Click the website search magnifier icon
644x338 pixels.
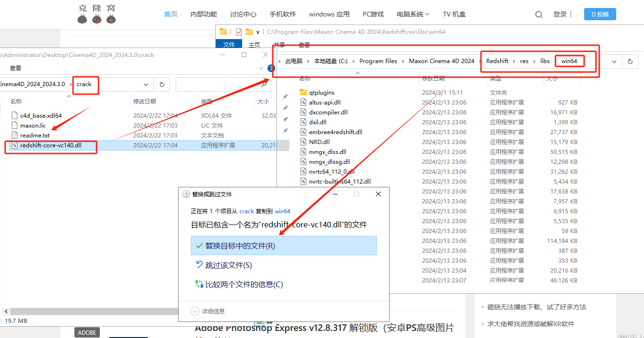[x=539, y=15]
